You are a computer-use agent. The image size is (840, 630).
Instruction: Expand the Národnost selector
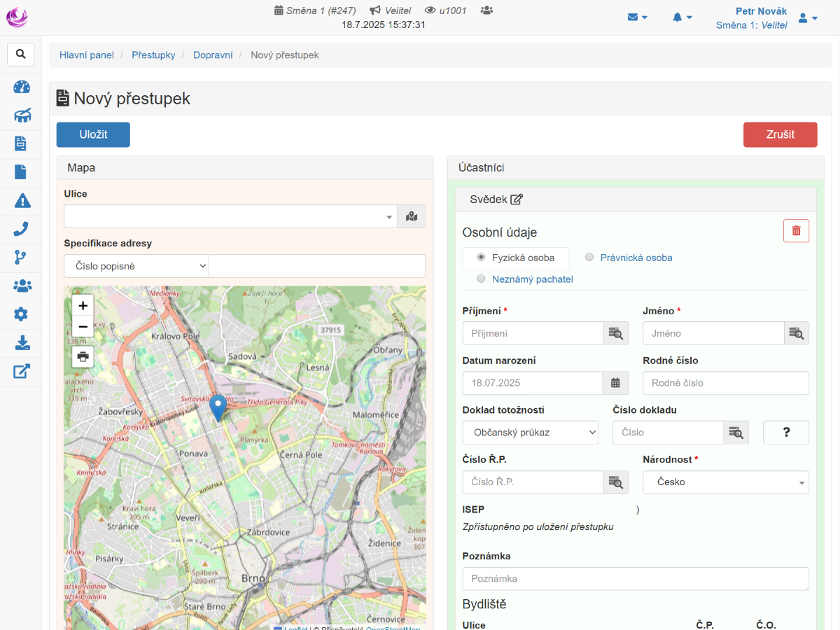(725, 482)
